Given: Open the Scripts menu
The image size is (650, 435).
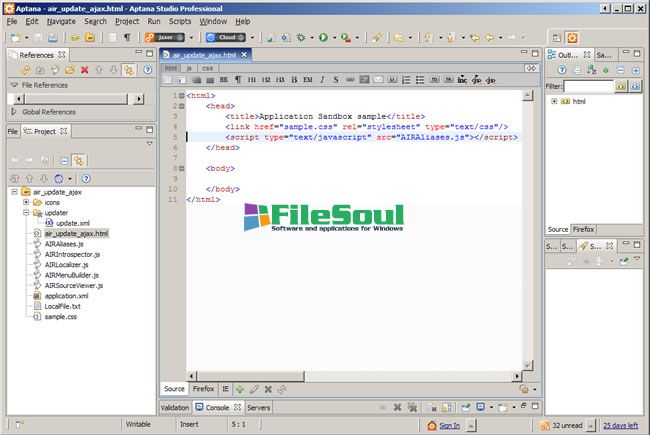Looking at the screenshot, I should pyautogui.click(x=182, y=20).
